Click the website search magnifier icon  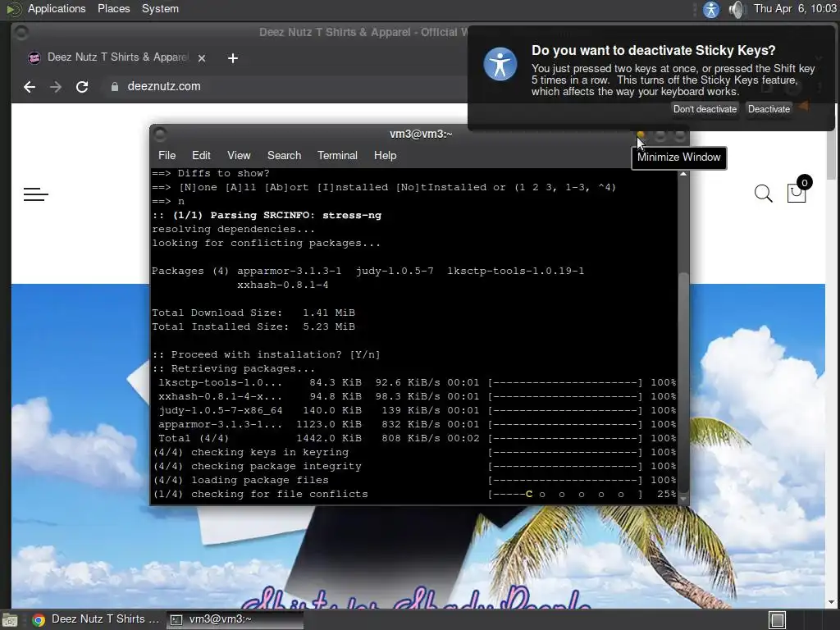coord(764,194)
